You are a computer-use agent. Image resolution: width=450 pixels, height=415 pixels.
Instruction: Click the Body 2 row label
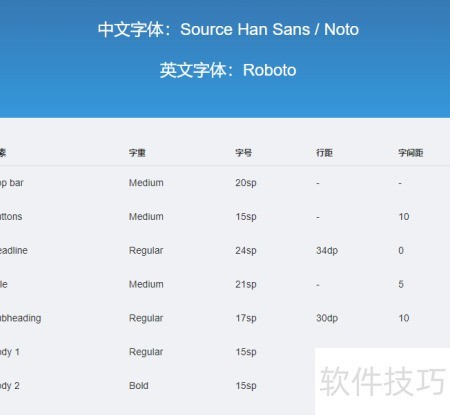[x=10, y=386]
